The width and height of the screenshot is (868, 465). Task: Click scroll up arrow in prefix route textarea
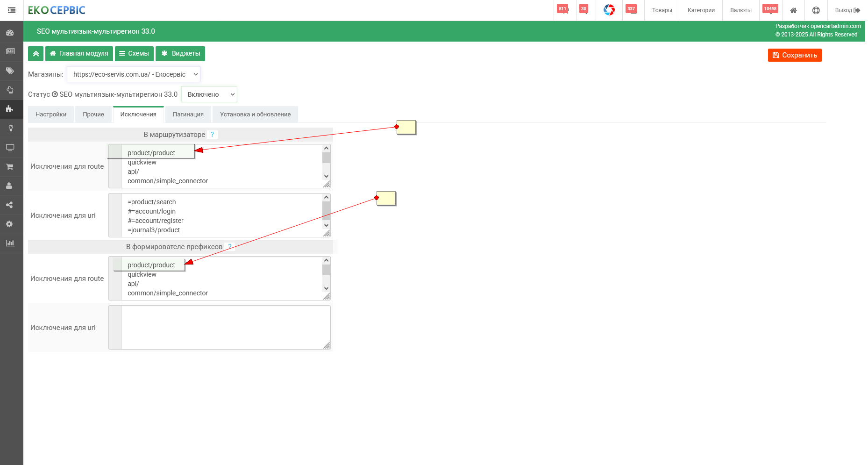click(326, 260)
